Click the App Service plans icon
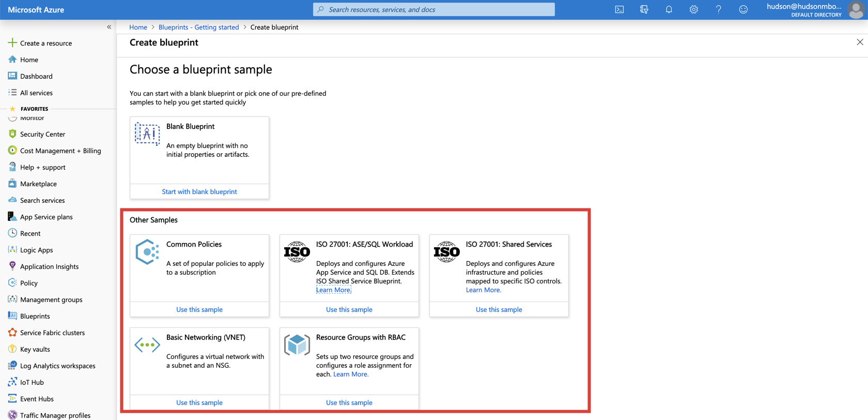This screenshot has height=420, width=868. pyautogui.click(x=12, y=217)
